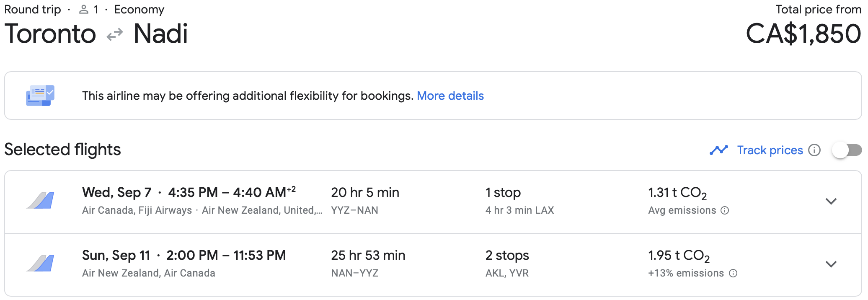
Task: Click the passenger count person icon
Action: [x=84, y=9]
